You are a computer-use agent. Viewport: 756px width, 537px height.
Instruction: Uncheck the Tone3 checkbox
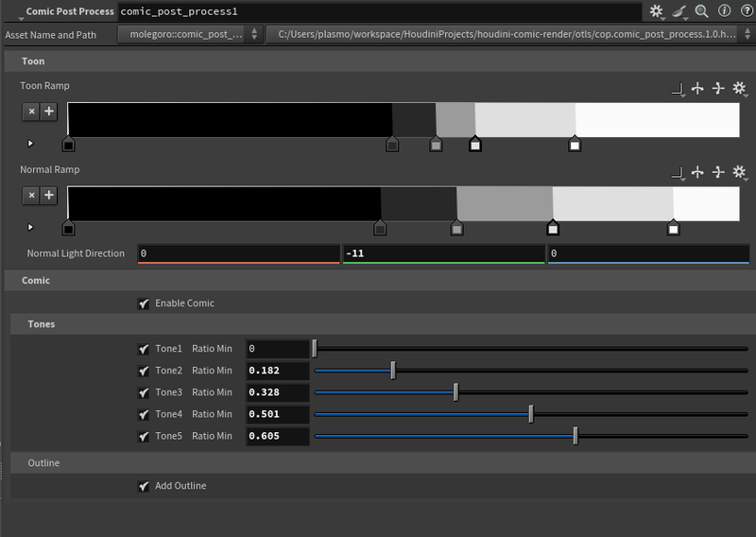click(x=144, y=392)
